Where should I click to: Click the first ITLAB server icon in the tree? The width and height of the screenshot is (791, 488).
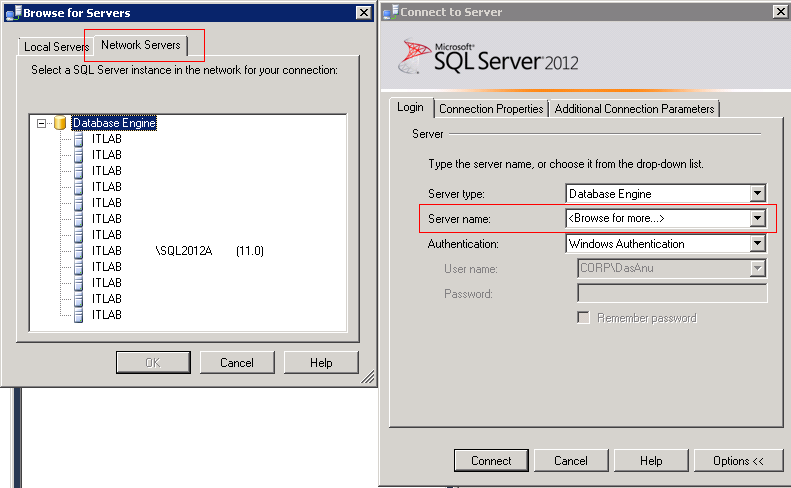coord(79,139)
